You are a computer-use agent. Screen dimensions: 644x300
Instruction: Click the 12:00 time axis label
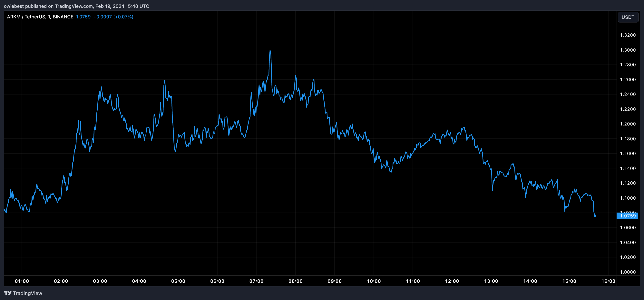tap(452, 281)
